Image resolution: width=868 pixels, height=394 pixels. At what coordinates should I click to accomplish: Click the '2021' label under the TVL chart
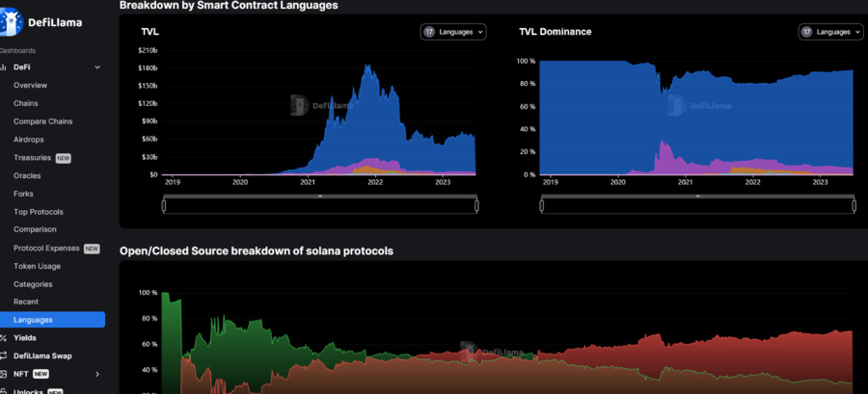308,182
